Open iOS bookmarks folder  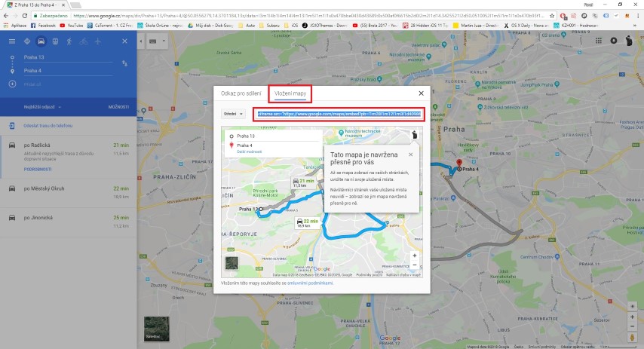[x=291, y=26]
